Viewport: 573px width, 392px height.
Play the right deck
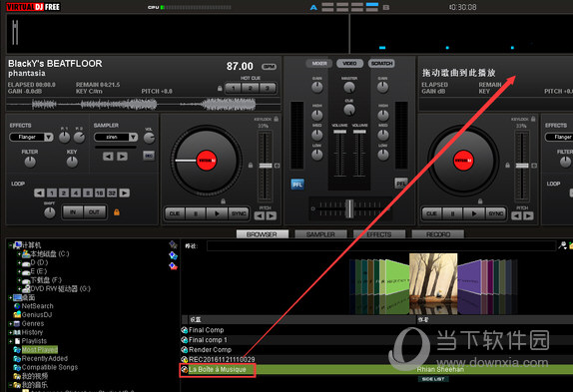474,213
